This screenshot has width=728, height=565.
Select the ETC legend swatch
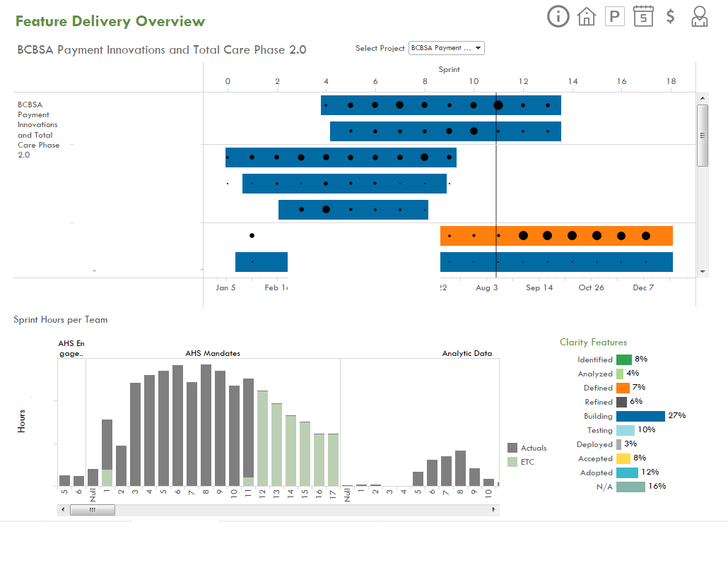click(x=512, y=462)
